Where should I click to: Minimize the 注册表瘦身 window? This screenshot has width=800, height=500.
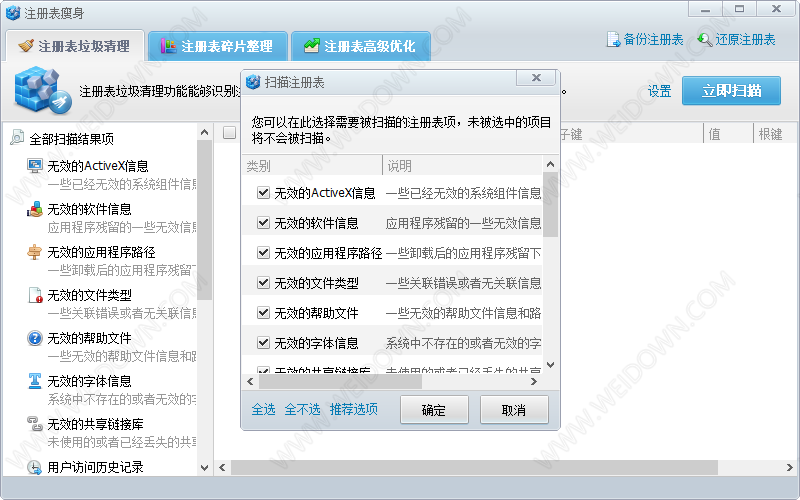[x=706, y=9]
